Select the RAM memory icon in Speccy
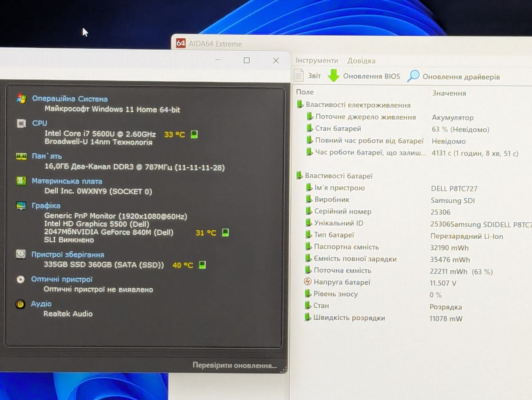The height and width of the screenshot is (400, 532). click(x=21, y=156)
